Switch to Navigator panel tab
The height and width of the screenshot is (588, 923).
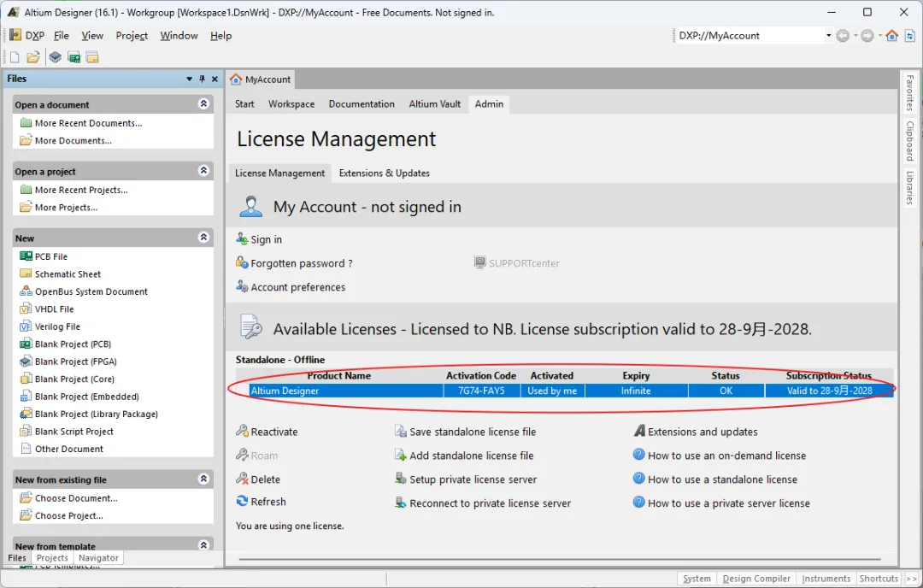point(98,558)
